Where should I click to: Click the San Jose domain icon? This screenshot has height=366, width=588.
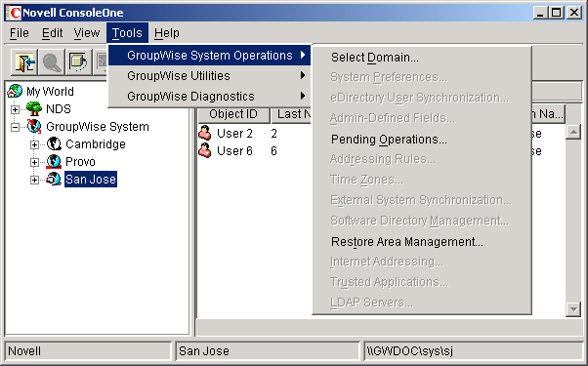(x=54, y=179)
